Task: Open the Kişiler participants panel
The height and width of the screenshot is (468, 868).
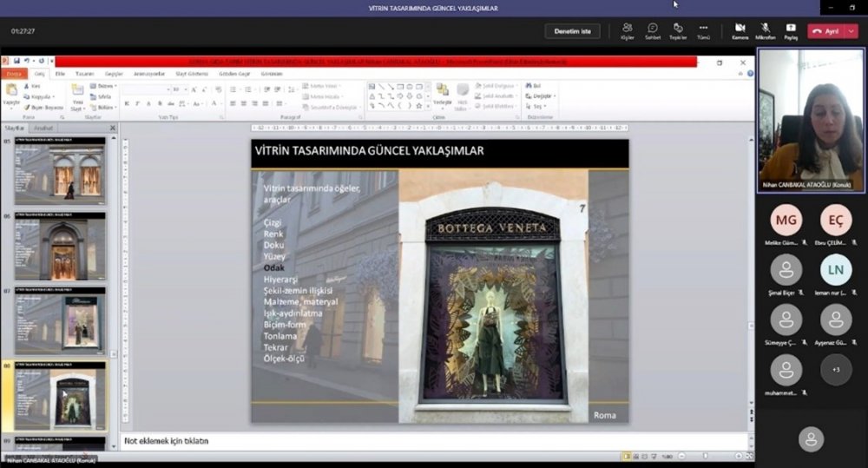Action: click(628, 31)
